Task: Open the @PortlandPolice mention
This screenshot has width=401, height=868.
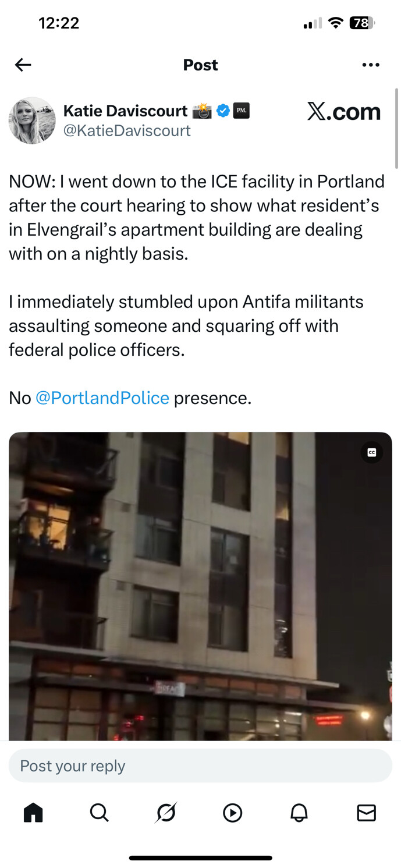Action: (102, 398)
